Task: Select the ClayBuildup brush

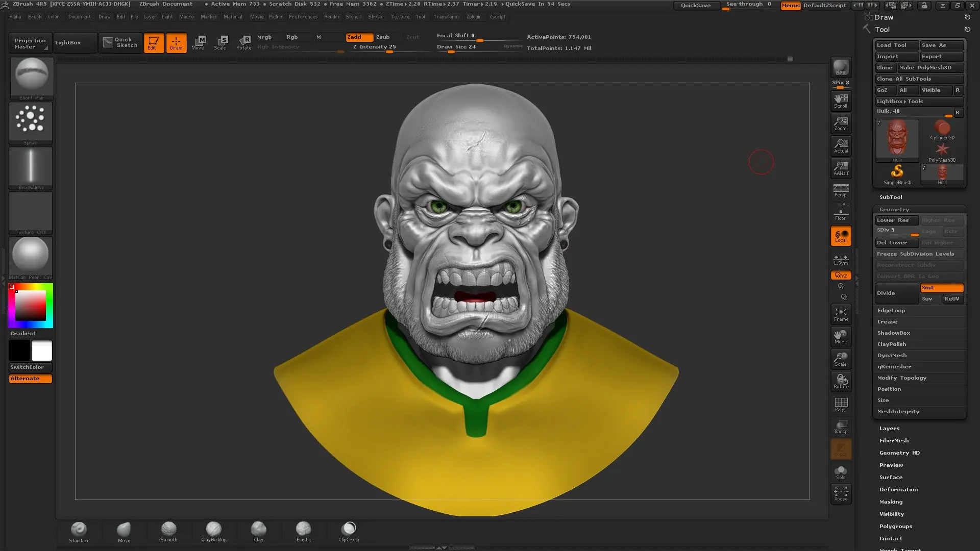Action: tap(214, 532)
